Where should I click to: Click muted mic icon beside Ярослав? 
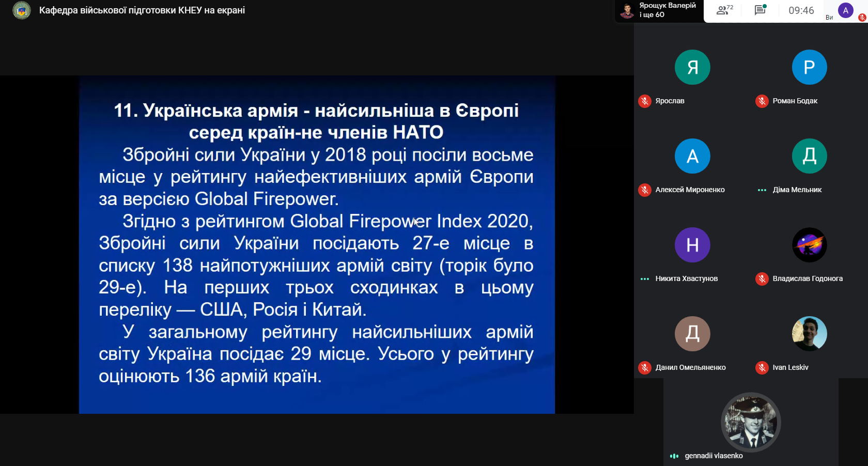tap(644, 101)
